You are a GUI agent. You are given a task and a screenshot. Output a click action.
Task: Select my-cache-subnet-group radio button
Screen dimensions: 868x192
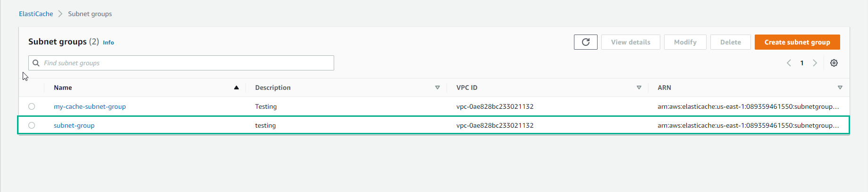tap(32, 106)
